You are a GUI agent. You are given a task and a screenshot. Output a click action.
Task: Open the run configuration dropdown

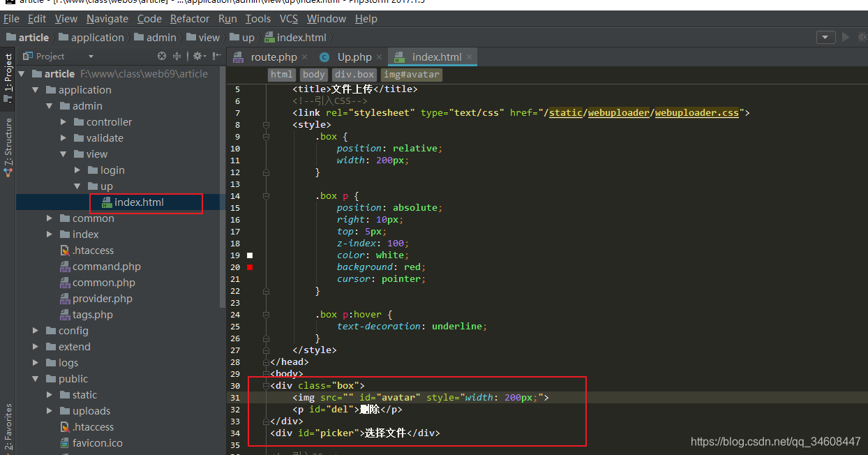825,37
